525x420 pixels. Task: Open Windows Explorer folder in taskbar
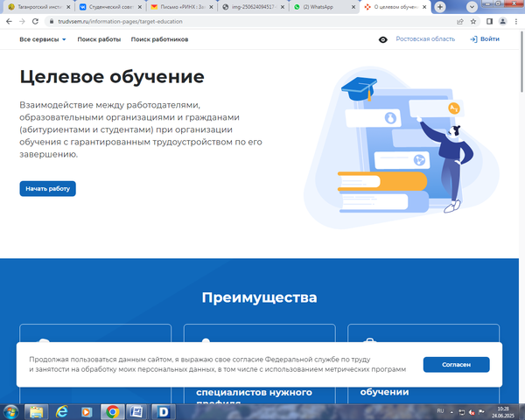[37, 411]
